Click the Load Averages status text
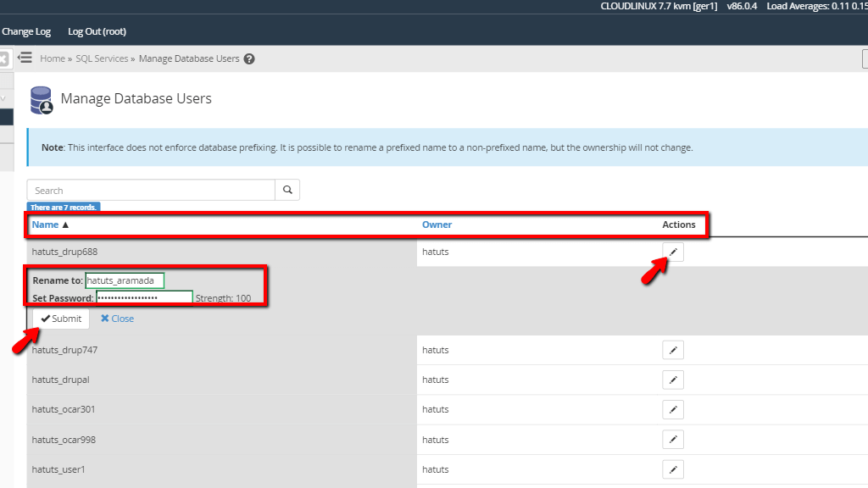868x488 pixels. pyautogui.click(x=817, y=6)
